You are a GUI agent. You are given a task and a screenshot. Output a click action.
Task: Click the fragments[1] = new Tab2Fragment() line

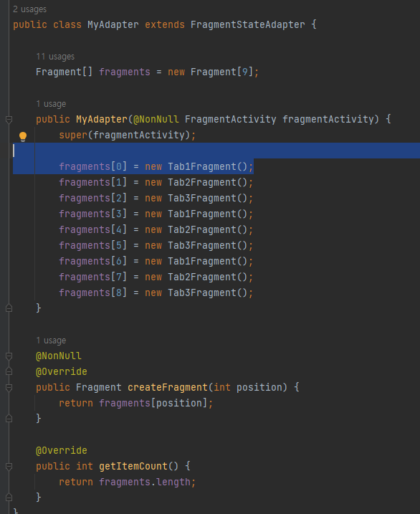tap(156, 182)
